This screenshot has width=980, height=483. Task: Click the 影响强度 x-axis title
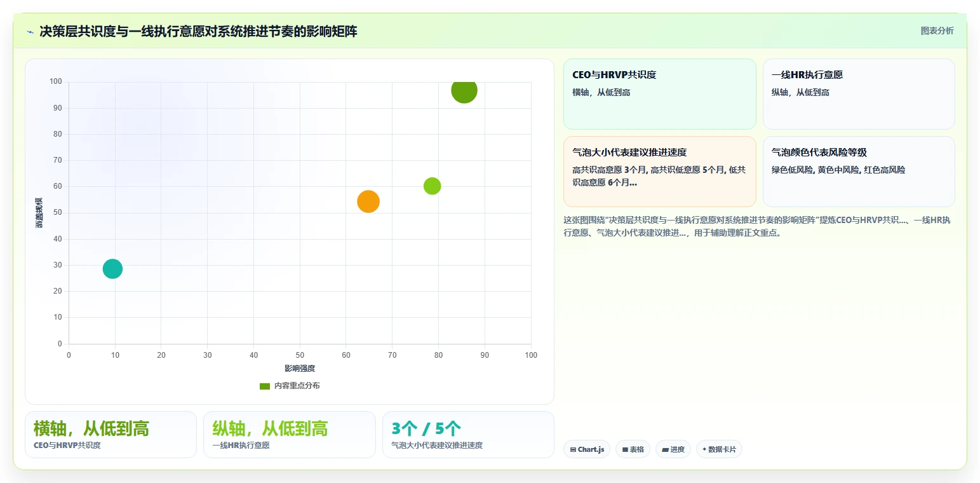click(x=300, y=368)
